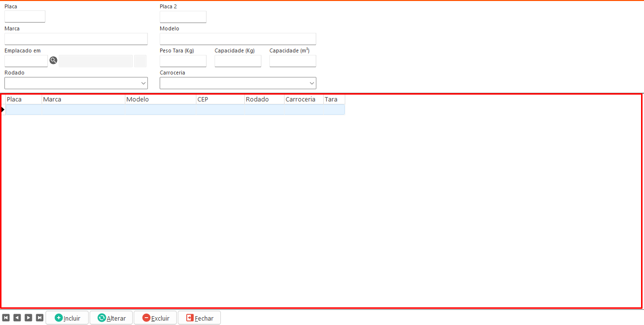Jump to last record arrow
Image resolution: width=644 pixels, height=325 pixels.
tap(40, 318)
